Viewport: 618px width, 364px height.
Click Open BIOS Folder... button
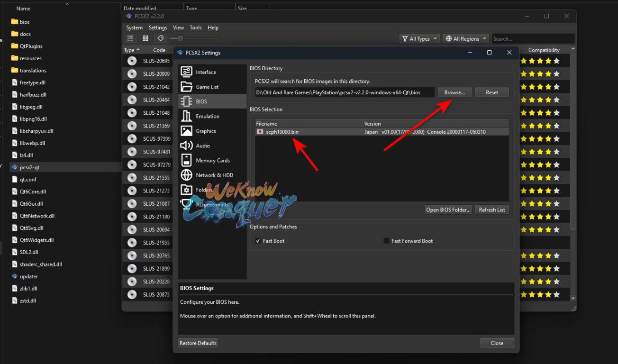(x=448, y=209)
